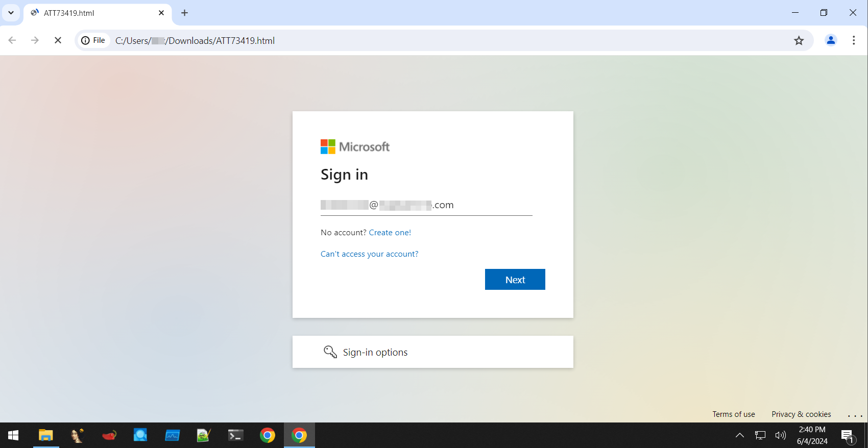Minimize the Chrome window
Screen dimensions: 868x448
point(795,13)
